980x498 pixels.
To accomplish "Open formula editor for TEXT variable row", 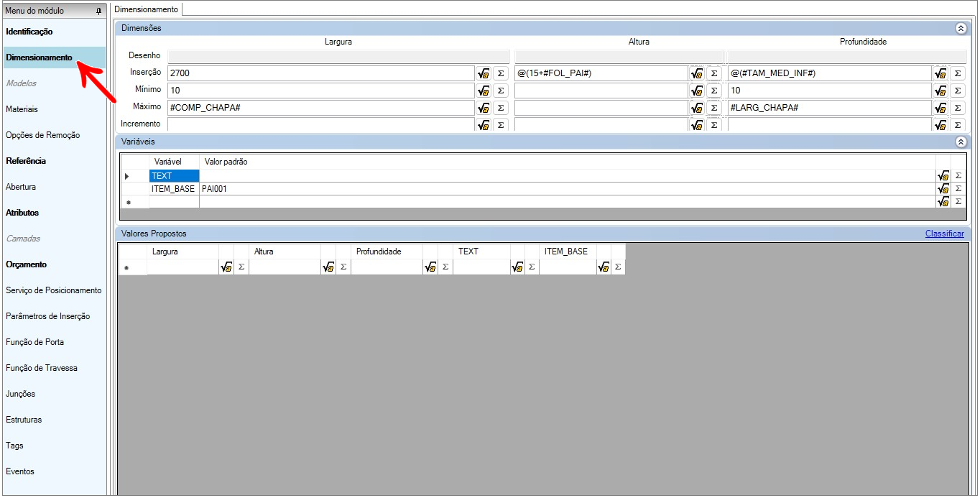I will click(x=943, y=175).
